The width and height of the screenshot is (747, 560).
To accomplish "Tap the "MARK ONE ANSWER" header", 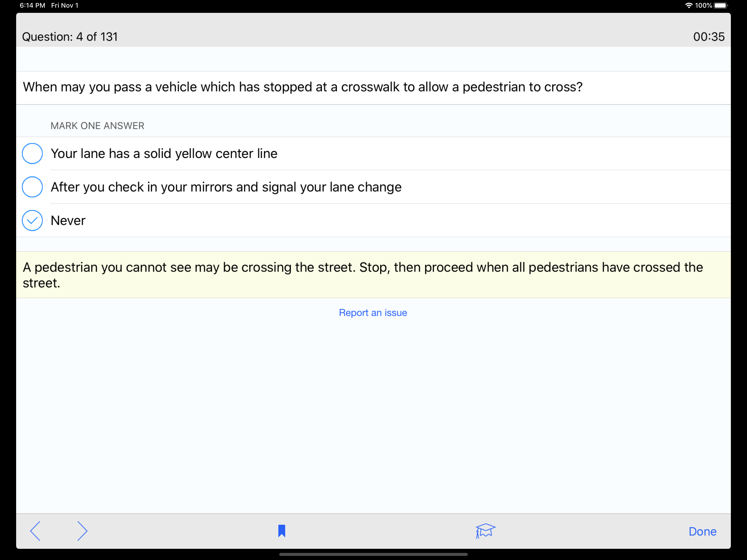I will pyautogui.click(x=97, y=125).
